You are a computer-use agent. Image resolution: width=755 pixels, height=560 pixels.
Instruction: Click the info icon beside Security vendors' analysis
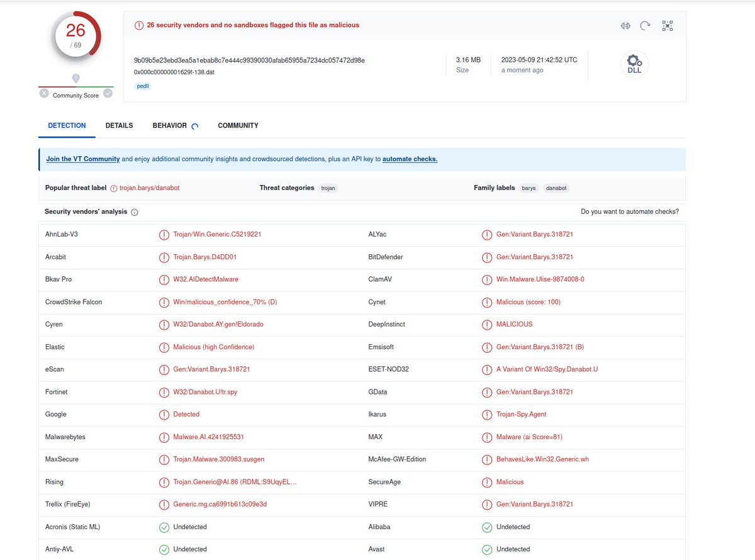coord(135,213)
